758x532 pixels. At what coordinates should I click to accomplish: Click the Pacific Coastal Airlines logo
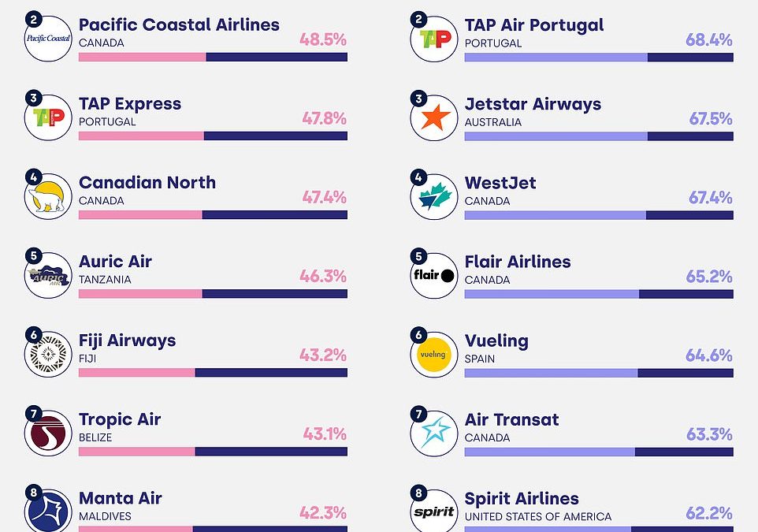click(x=48, y=38)
